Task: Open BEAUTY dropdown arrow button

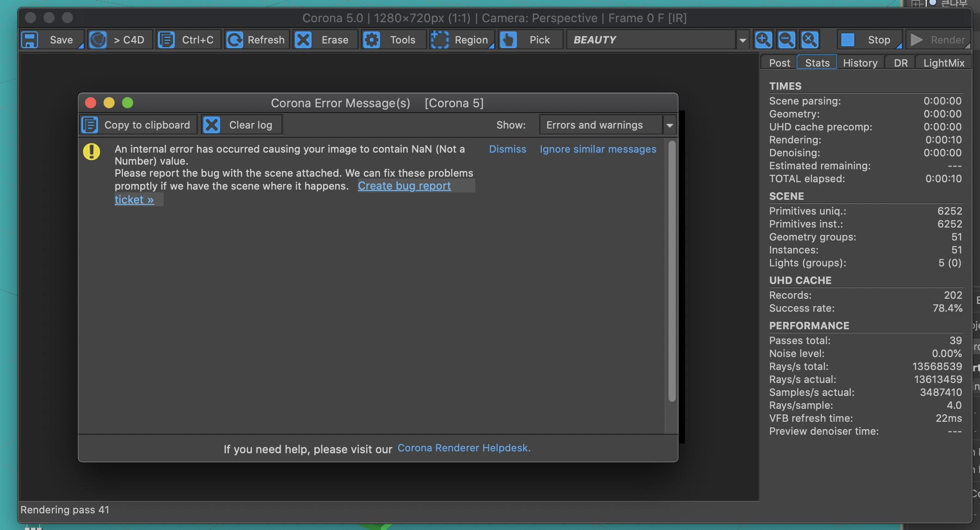Action: click(742, 40)
